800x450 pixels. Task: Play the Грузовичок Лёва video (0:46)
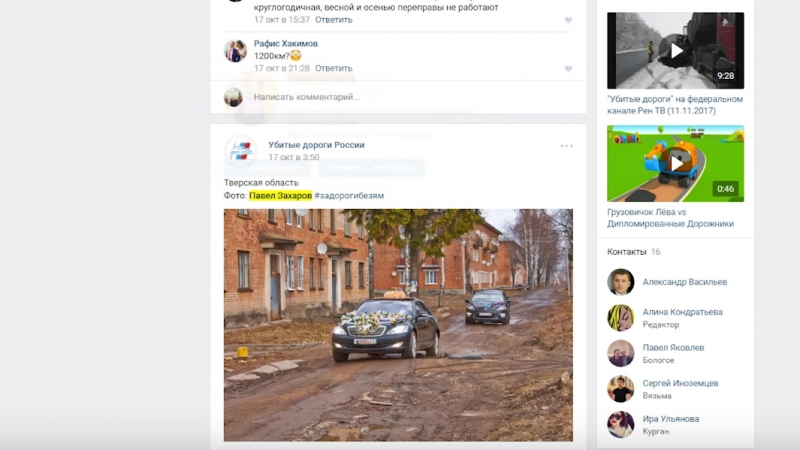[x=675, y=163]
